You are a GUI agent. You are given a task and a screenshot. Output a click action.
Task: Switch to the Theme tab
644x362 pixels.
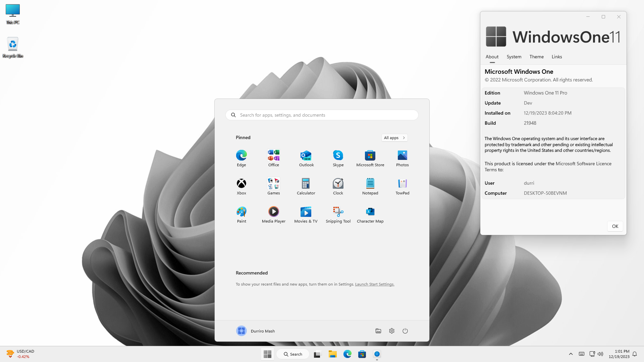tap(536, 57)
